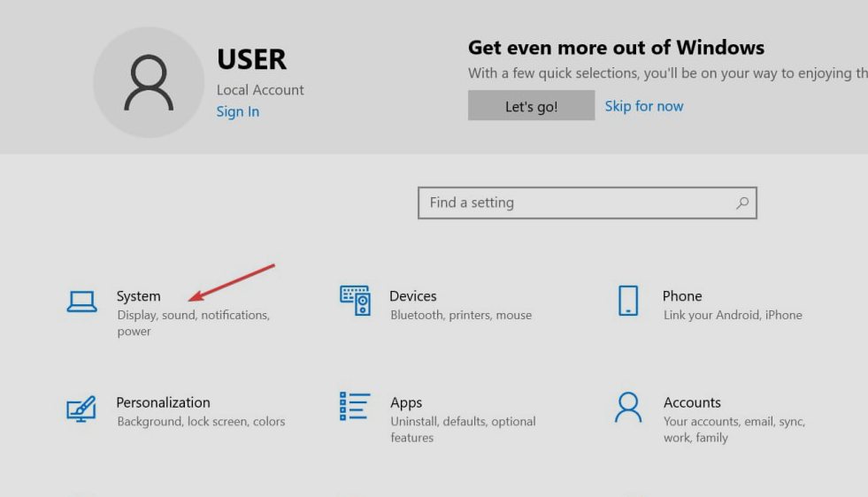Open Apps list icon

tap(354, 406)
